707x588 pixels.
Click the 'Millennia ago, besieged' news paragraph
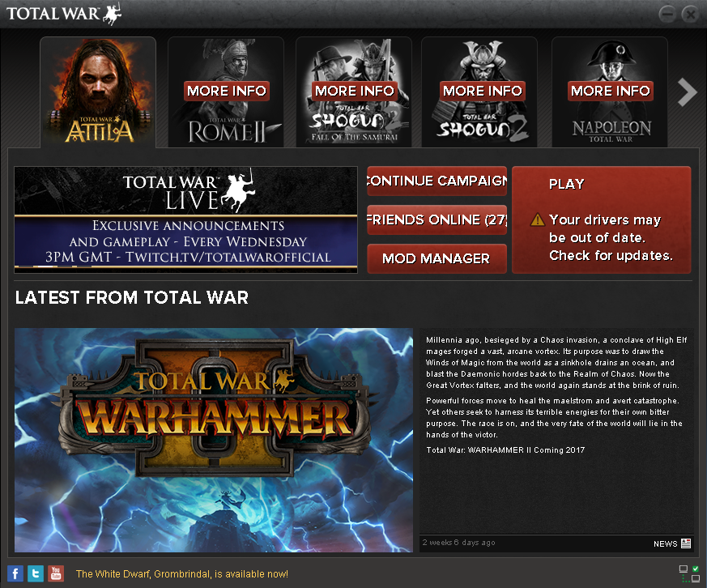[x=556, y=363]
